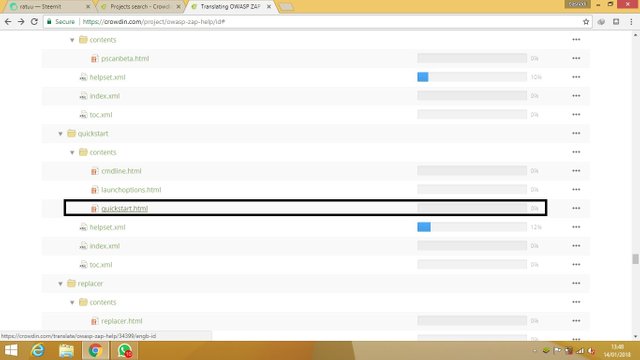The image size is (640, 360).
Task: Collapse contents folder under quickstart
Action: 72,153
